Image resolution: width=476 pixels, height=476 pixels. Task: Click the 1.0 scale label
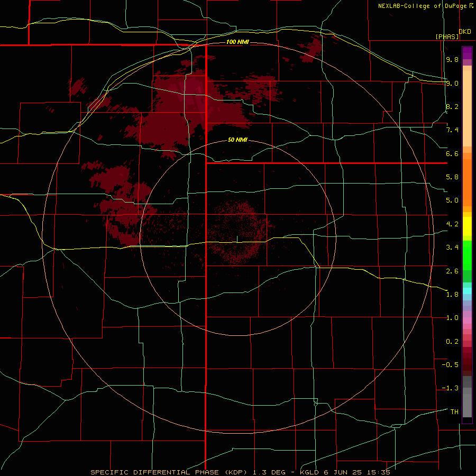(452, 318)
